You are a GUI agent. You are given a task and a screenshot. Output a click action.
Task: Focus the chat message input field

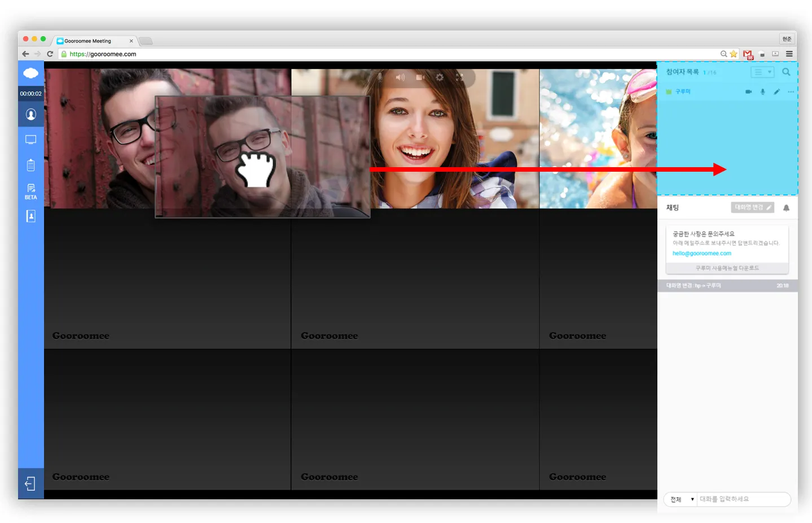[744, 499]
